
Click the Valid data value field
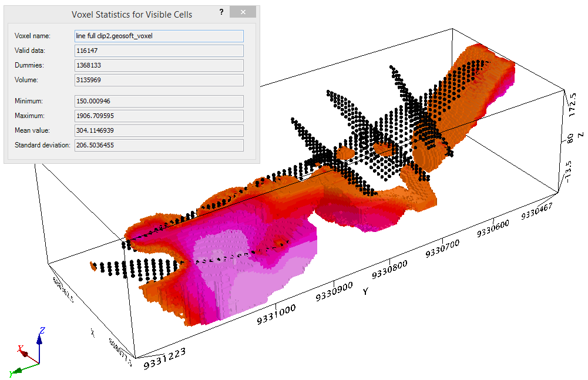pyautogui.click(x=159, y=51)
